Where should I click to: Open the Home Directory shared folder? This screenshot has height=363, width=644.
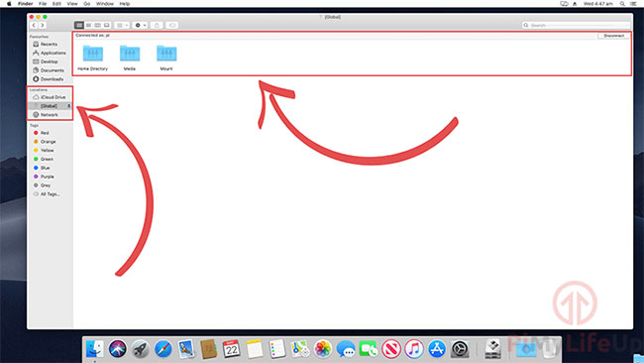click(93, 58)
